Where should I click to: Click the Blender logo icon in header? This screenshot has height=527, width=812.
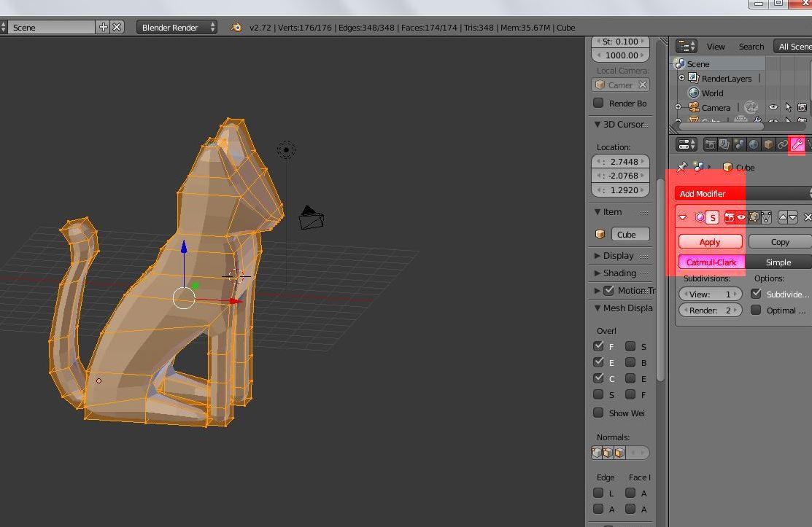236,27
